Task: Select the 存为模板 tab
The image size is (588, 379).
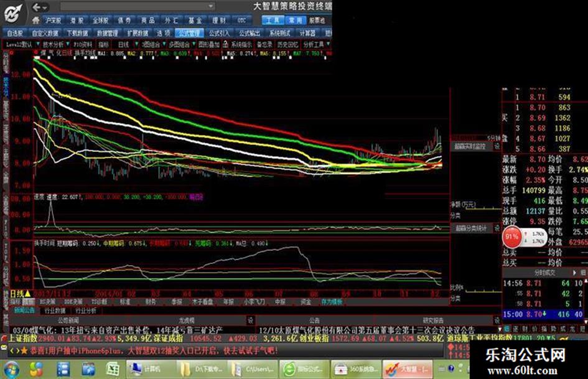Action: click(332, 301)
